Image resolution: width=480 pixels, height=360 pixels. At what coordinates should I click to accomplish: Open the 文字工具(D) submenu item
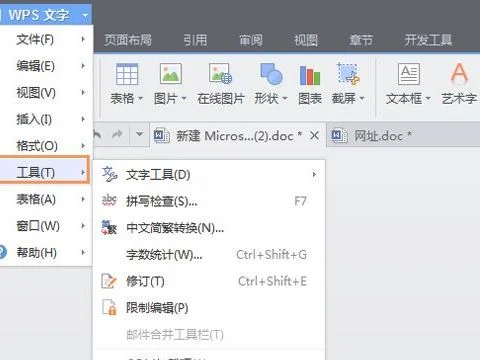click(x=209, y=175)
